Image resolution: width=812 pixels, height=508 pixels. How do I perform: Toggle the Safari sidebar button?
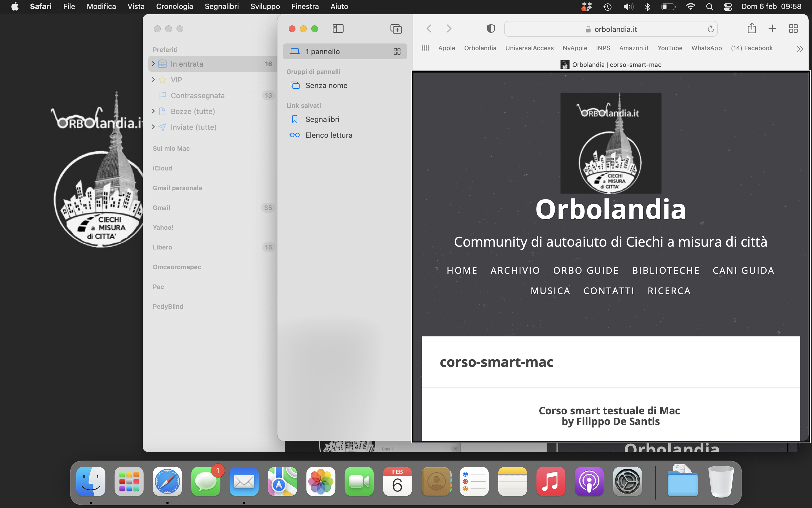click(x=338, y=29)
